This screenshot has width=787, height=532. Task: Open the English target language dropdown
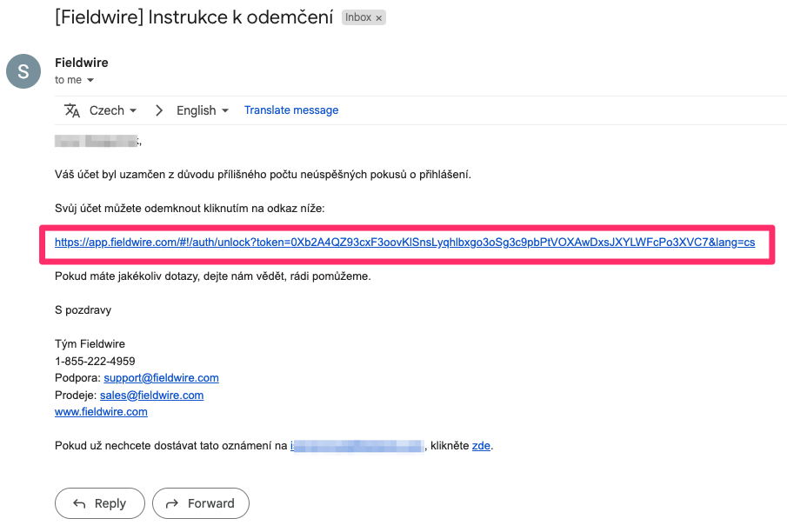[203, 110]
